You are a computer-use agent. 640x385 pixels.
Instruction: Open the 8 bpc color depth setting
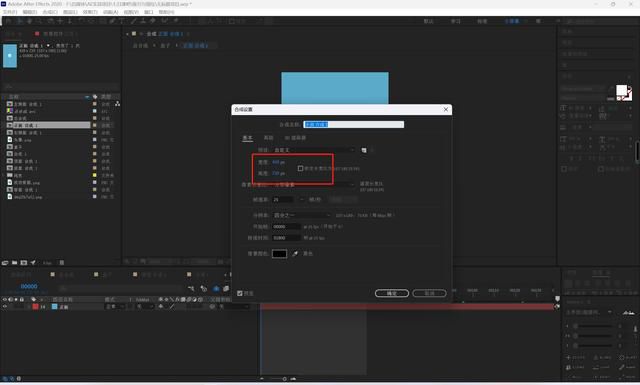coord(47,263)
